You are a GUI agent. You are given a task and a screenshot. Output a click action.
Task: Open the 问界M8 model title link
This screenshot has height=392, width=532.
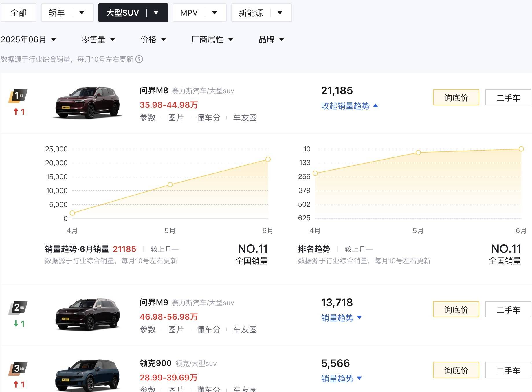pos(154,91)
